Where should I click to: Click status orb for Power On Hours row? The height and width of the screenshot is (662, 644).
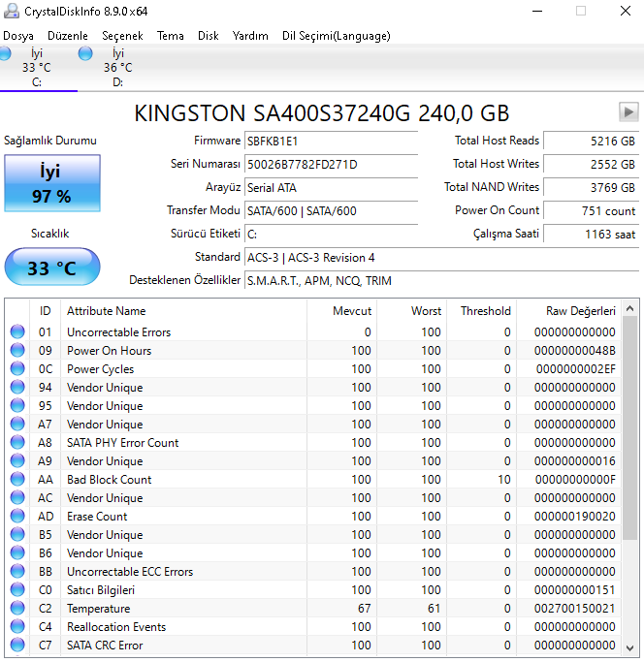point(17,350)
